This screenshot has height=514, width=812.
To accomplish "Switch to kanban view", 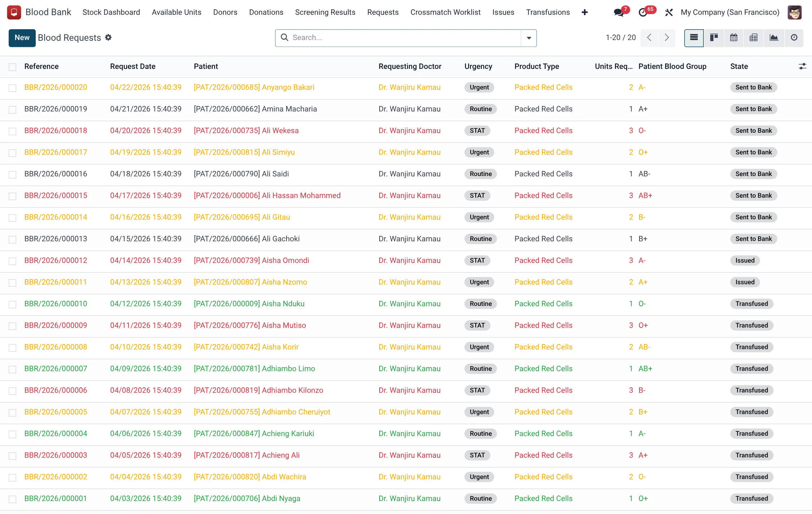I will click(714, 38).
